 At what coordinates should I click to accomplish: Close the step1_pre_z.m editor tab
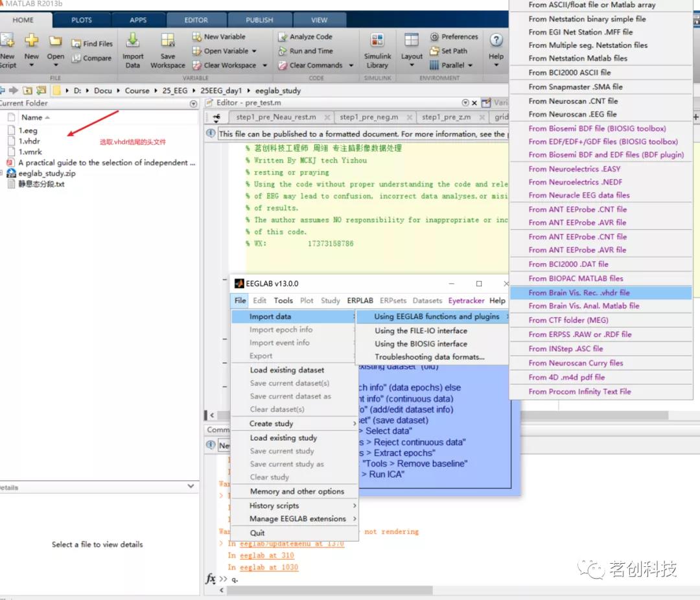(482, 117)
